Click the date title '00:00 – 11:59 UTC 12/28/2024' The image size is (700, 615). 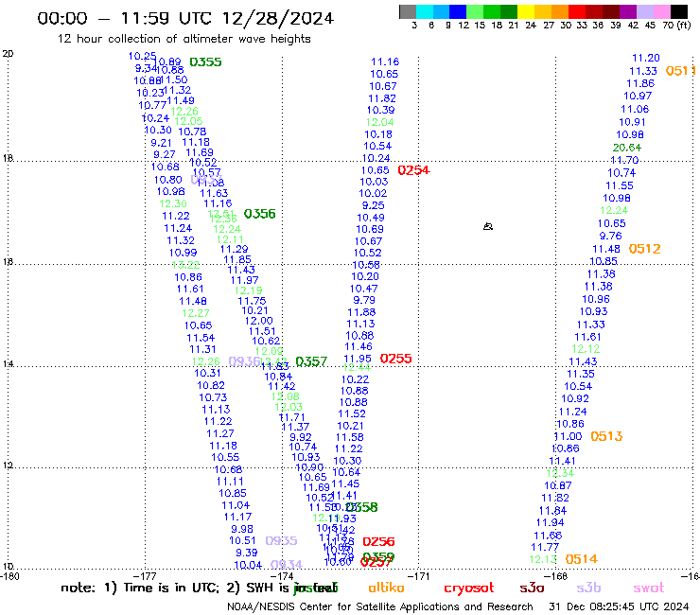pos(185,18)
